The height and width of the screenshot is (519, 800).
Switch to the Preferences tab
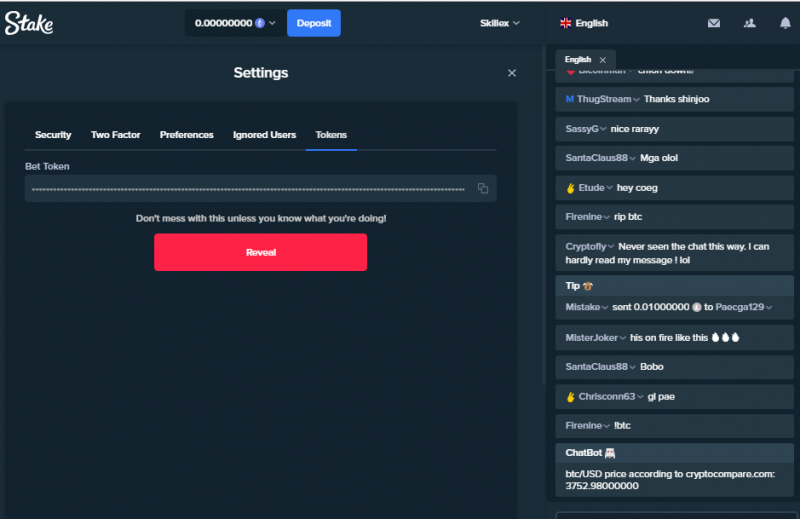coord(186,135)
